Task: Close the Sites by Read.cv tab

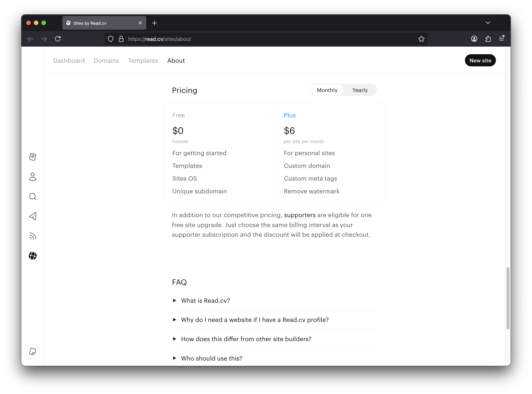Action: (140, 23)
